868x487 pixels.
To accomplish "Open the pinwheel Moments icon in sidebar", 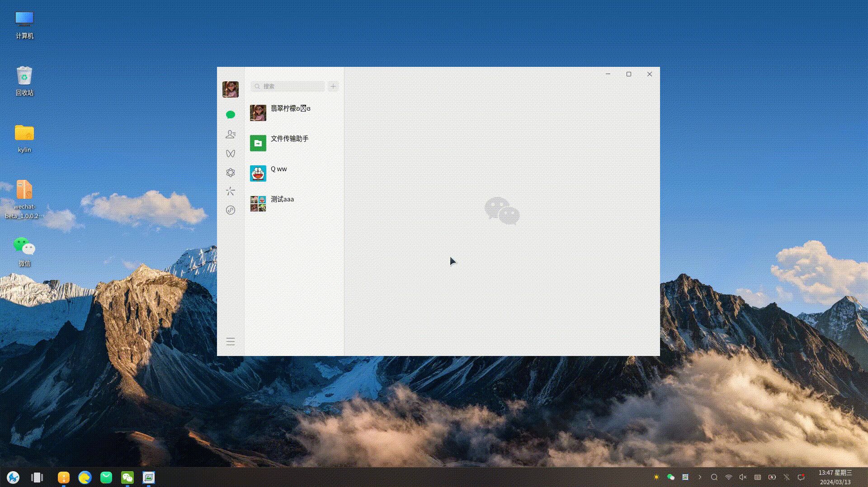I will (x=231, y=192).
